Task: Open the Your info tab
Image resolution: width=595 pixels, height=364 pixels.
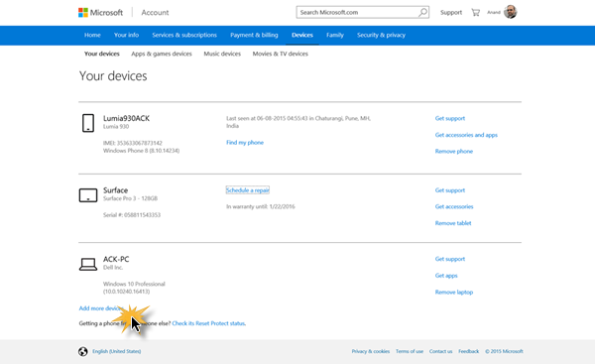Action: pyautogui.click(x=126, y=35)
